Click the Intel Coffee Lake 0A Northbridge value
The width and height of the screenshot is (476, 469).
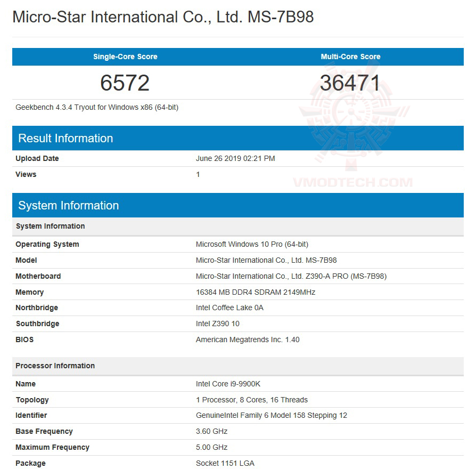click(x=229, y=308)
